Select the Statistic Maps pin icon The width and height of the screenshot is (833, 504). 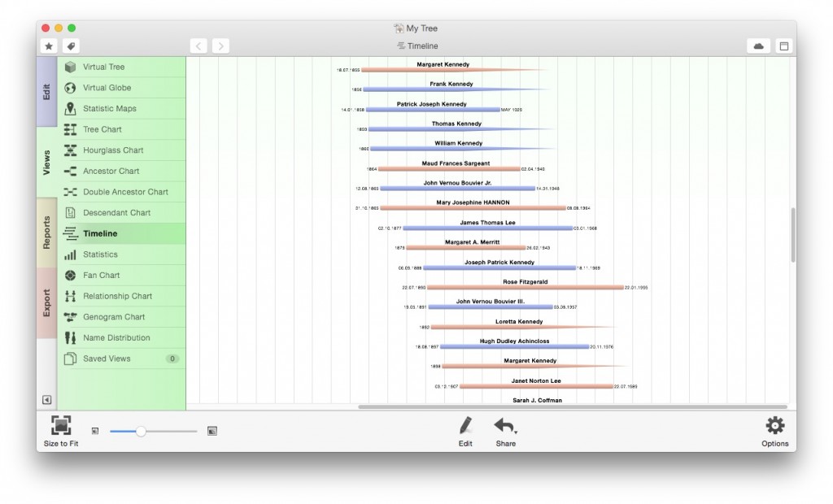pyautogui.click(x=70, y=108)
